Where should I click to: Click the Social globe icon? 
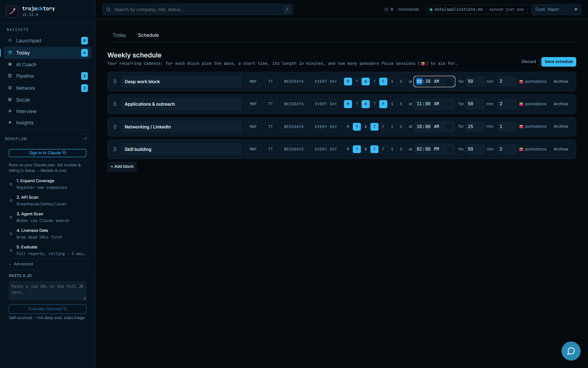coord(10,100)
